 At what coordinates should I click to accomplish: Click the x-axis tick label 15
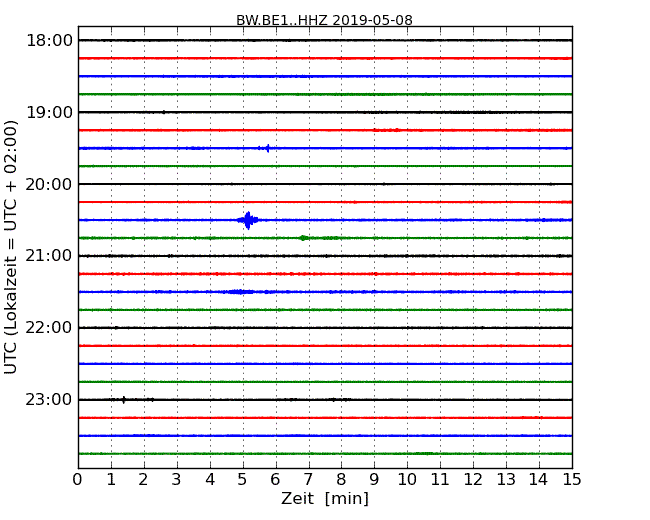pyautogui.click(x=572, y=479)
